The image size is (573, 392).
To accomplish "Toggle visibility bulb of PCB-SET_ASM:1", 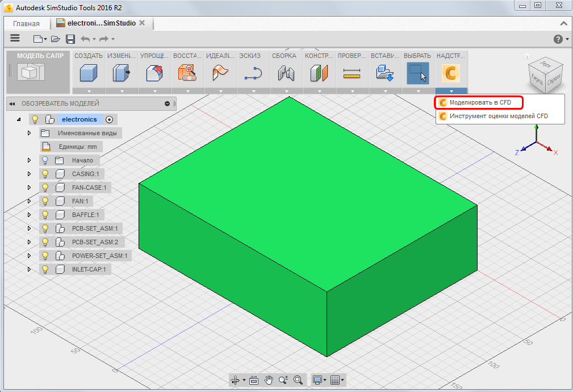I will coord(45,228).
